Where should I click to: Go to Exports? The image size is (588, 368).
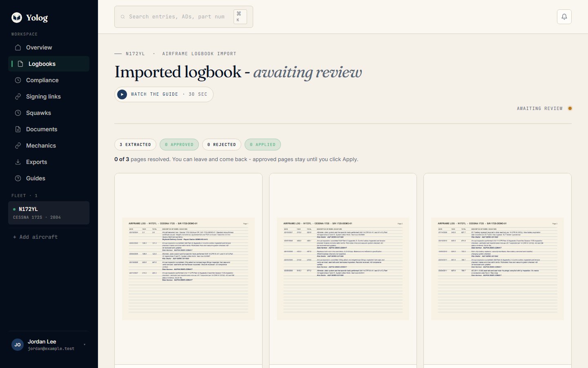click(x=49, y=162)
